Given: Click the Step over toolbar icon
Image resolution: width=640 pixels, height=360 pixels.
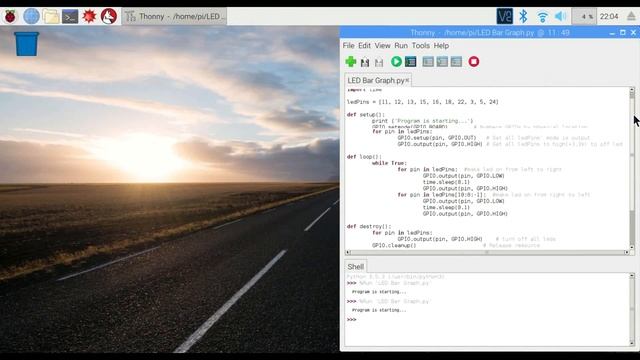Looking at the screenshot, I should pyautogui.click(x=428, y=62).
